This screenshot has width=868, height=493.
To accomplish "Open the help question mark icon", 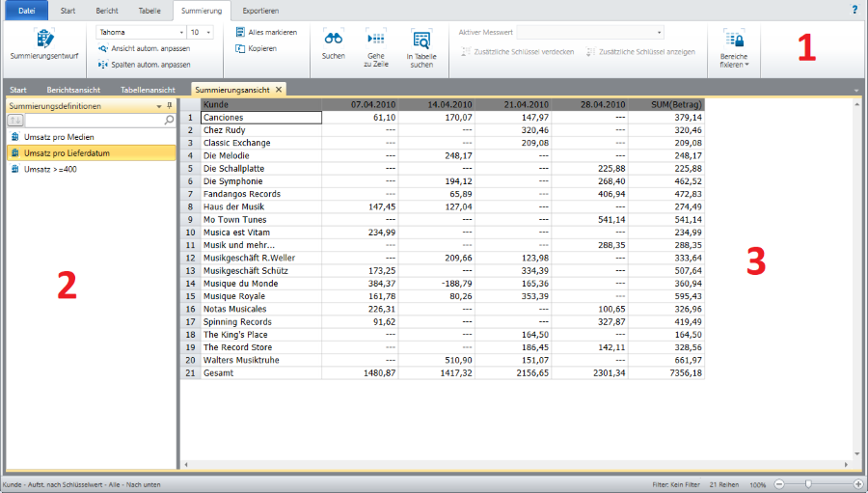I will tap(854, 10).
